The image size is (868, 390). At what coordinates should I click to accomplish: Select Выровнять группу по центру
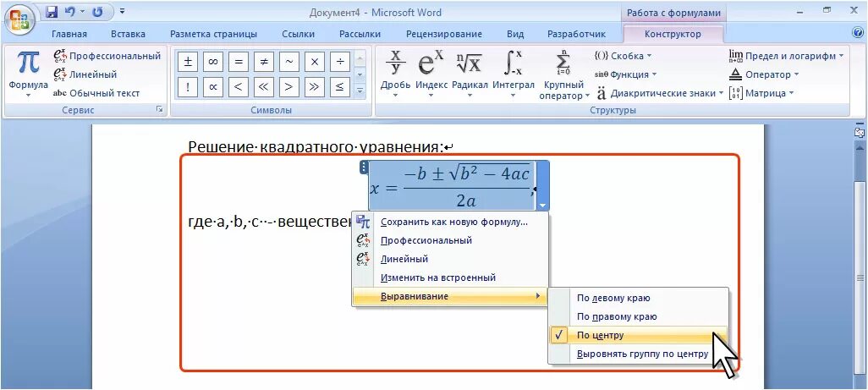(638, 354)
